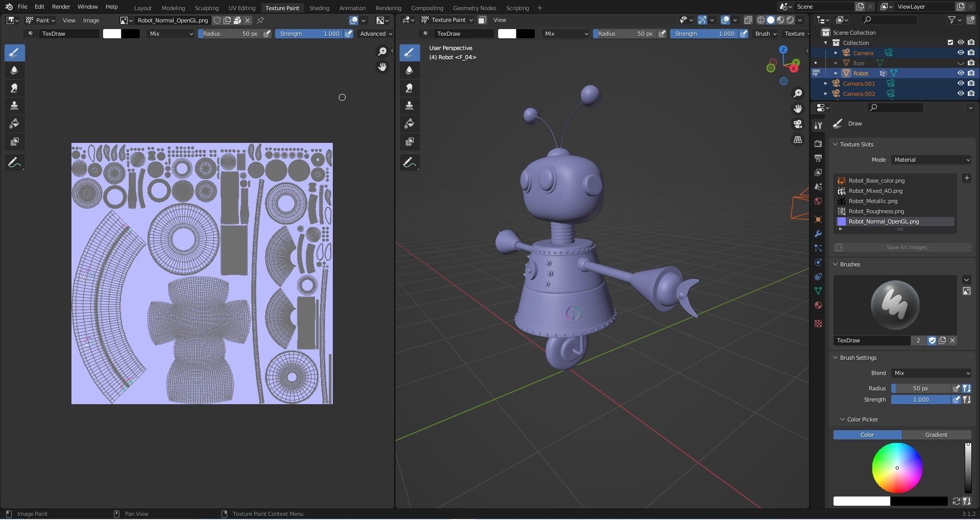Open the Modifier properties wrench tab
This screenshot has height=520, width=980.
point(818,234)
